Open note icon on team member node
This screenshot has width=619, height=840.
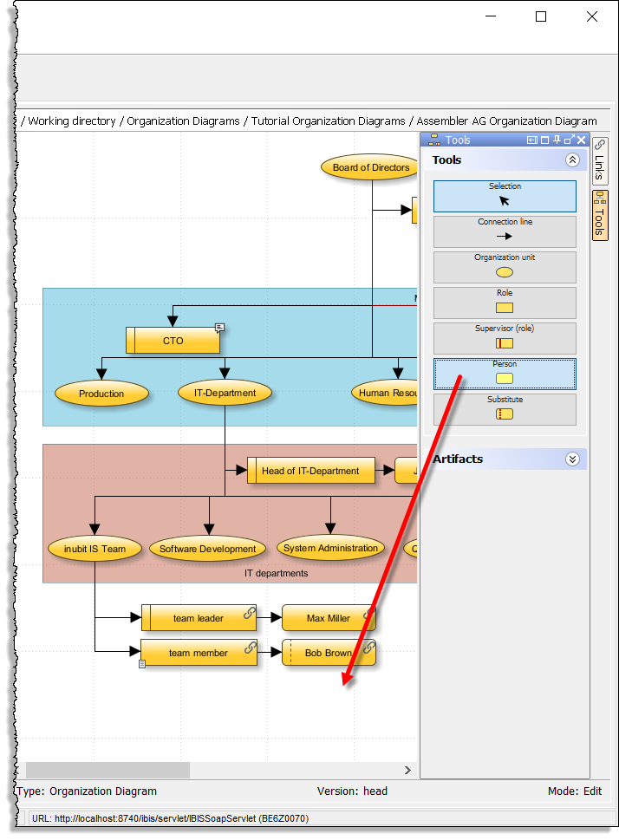click(x=142, y=664)
